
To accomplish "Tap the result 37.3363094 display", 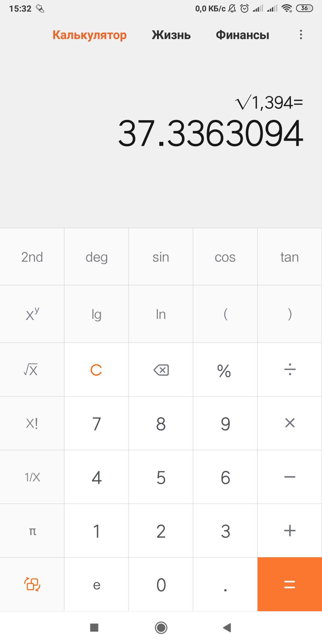I will [x=210, y=134].
